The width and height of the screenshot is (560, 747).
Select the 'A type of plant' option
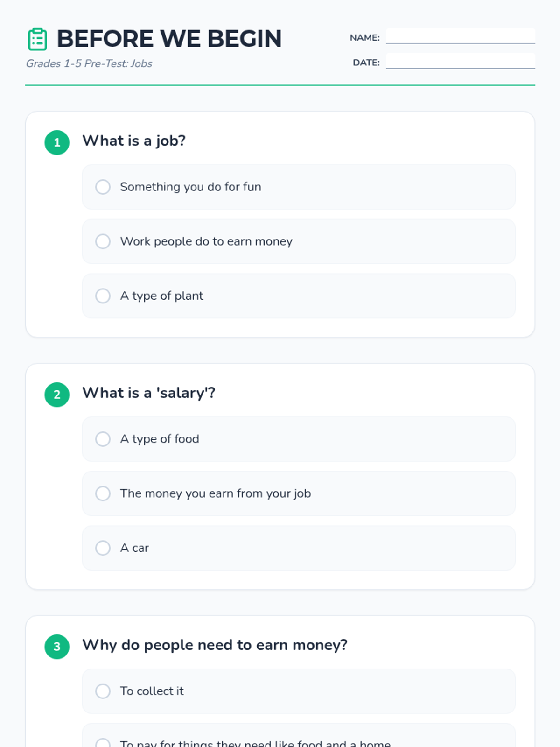pos(103,296)
